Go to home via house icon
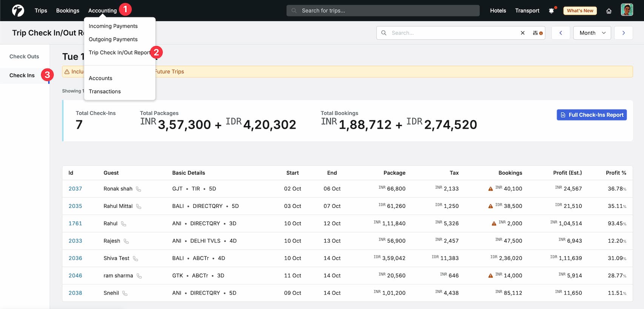 tap(609, 11)
